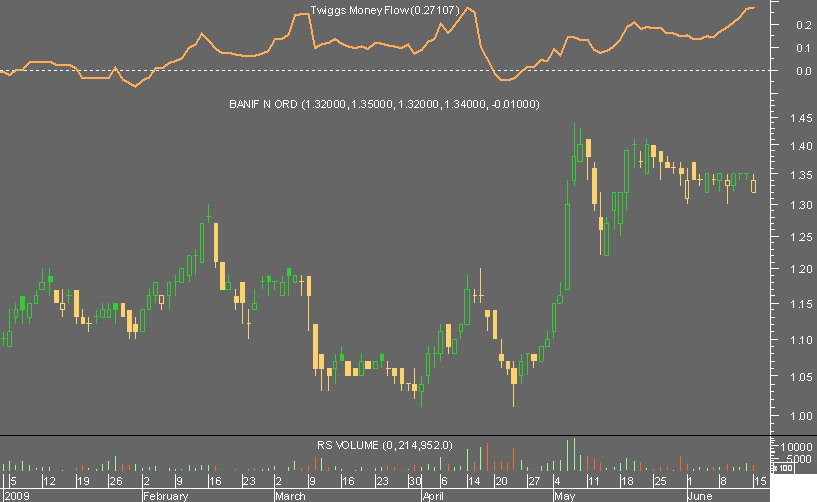Select the May 11 date tick label

pos(593,481)
